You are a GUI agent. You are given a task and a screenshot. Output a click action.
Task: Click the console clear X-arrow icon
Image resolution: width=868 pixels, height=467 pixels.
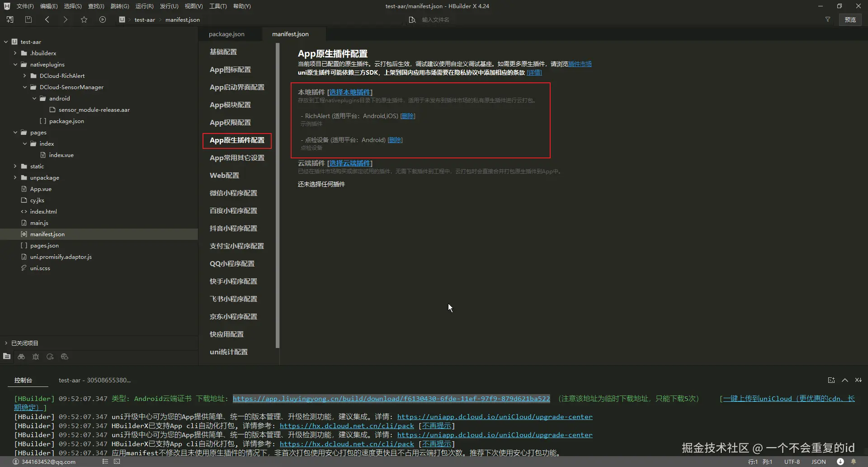click(858, 380)
